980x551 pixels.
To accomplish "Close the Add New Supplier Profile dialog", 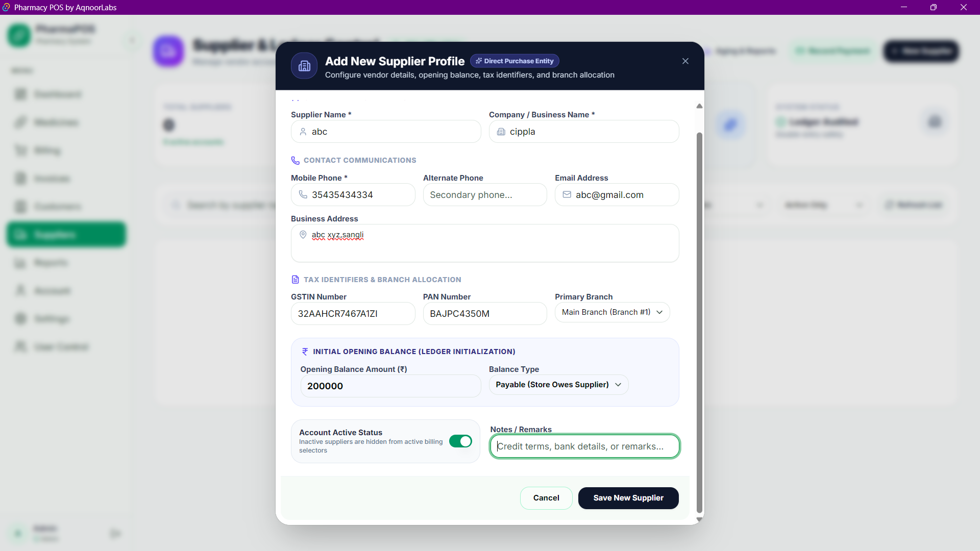I will (x=685, y=61).
